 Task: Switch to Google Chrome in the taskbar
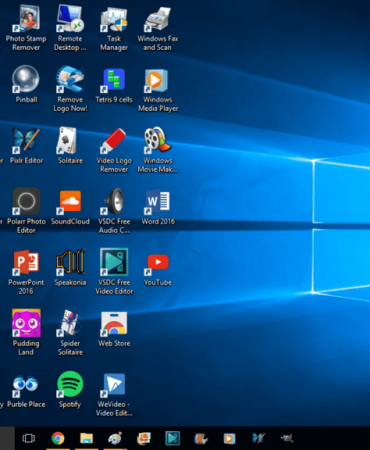click(x=58, y=438)
